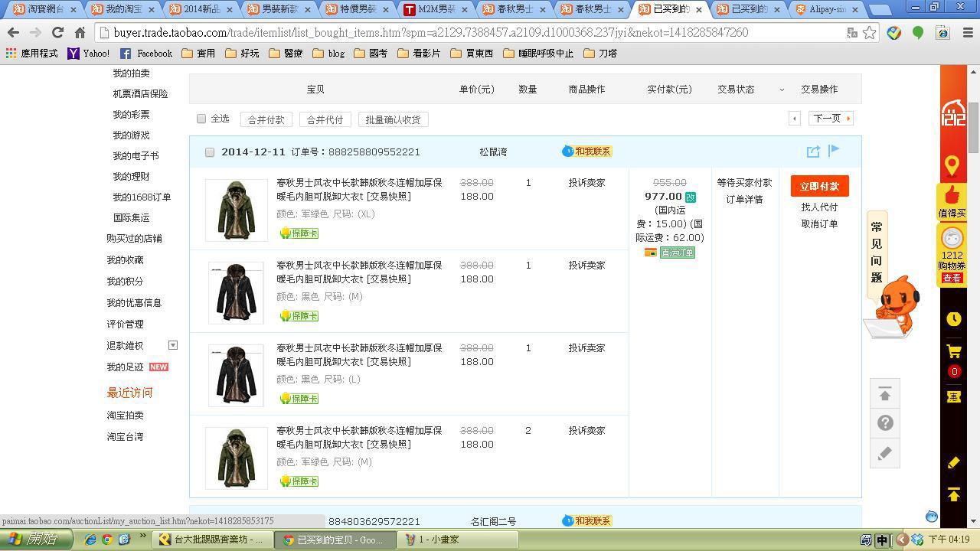Click the first green jacket product thumbnail
980x551 pixels.
[x=236, y=210]
